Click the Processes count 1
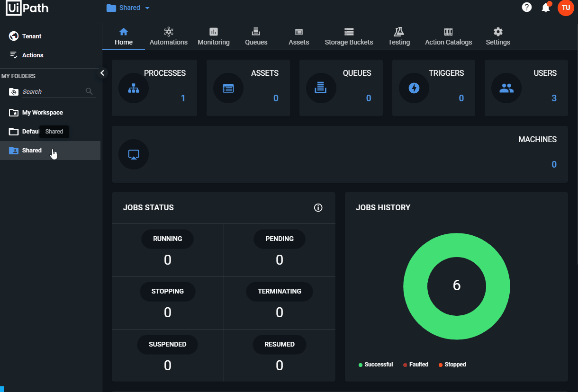Screen dimensions: 578x392 (x=183, y=98)
